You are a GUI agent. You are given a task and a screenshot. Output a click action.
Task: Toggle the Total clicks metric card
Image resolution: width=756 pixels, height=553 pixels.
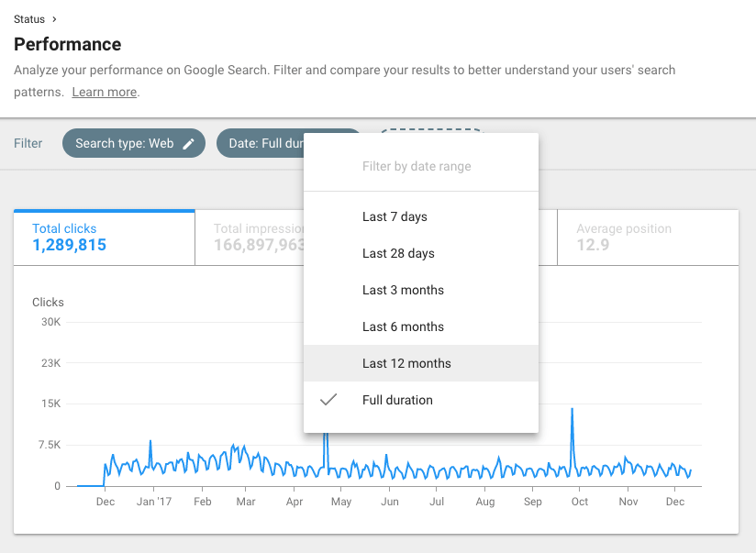tap(105, 238)
